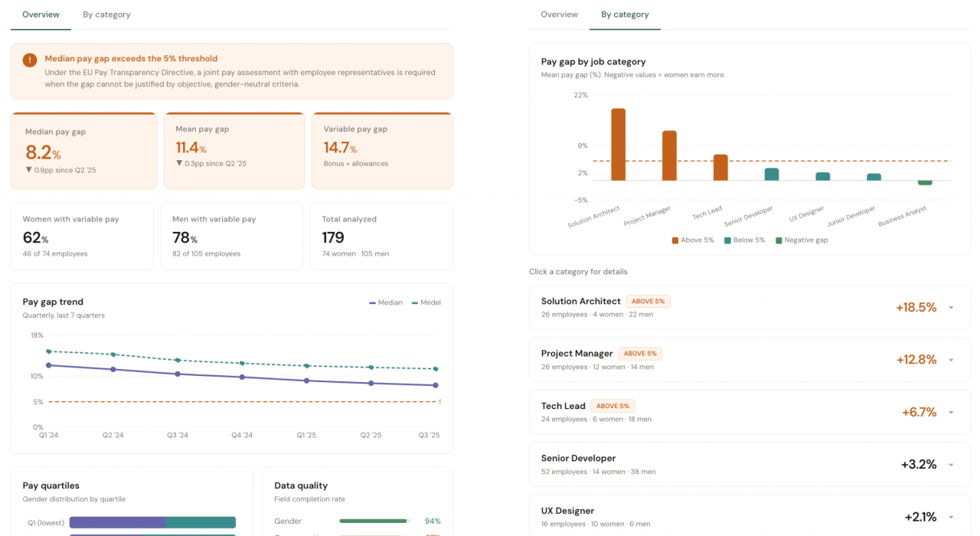Screen dimensions: 980x536
Task: Select the right panel By category tab
Action: pos(625,15)
